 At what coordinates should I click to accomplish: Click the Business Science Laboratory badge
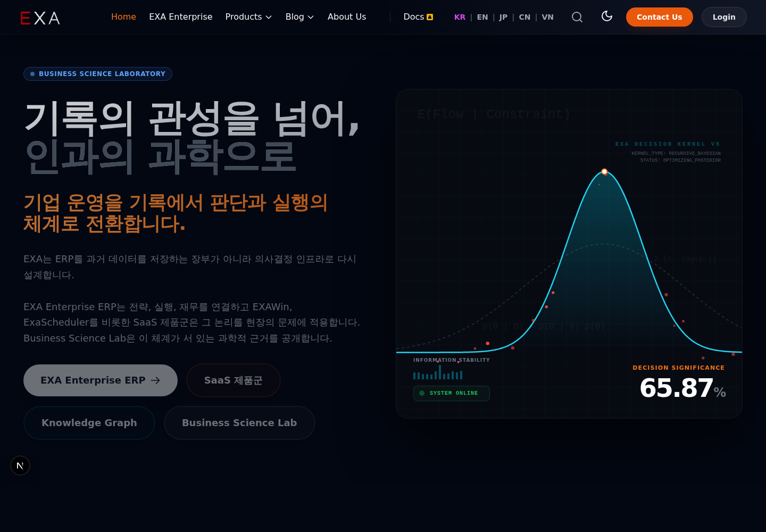coord(98,74)
